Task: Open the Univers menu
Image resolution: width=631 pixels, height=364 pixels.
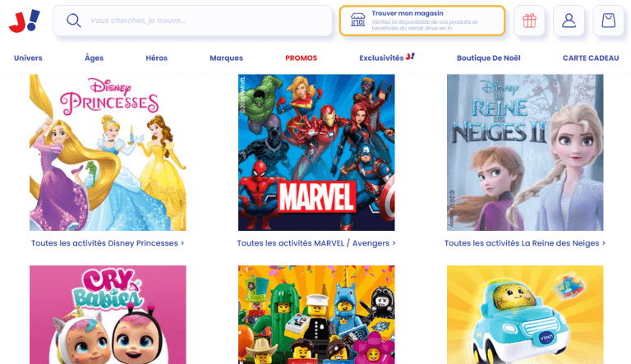Action: (x=28, y=58)
